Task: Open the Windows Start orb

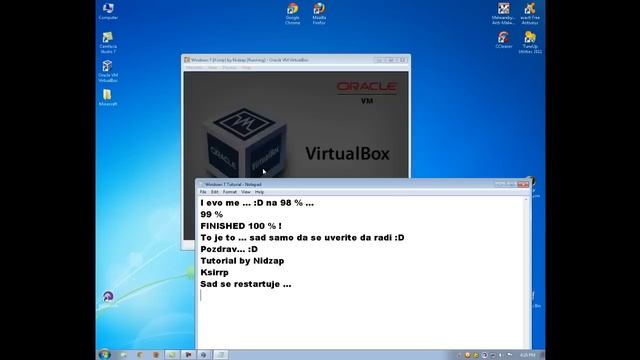Action: coord(104,354)
